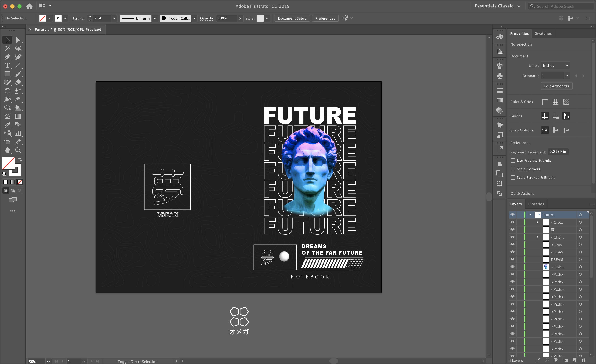Viewport: 596px width, 364px height.
Task: Open the Artboard number dropdown
Action: tap(567, 76)
